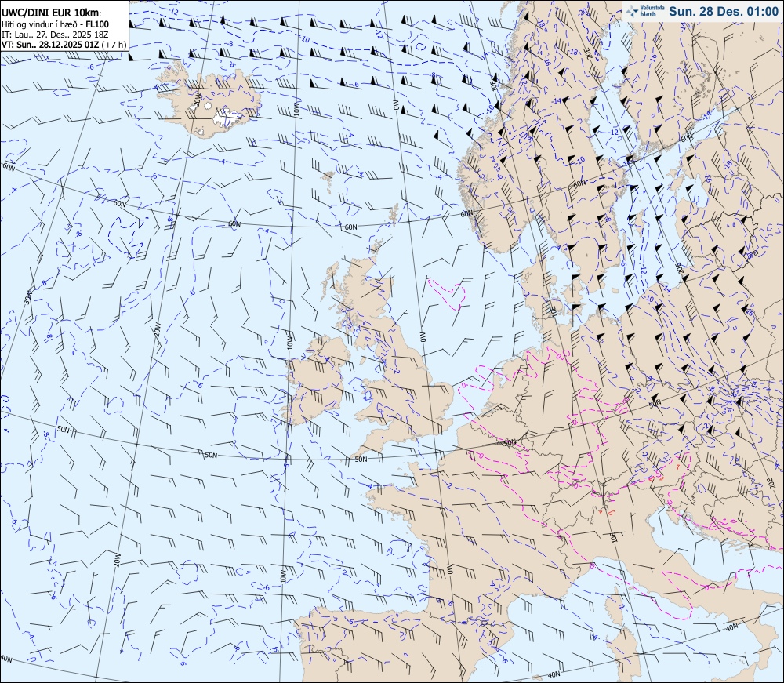784x683 pixels.
Task: Click the 'VT: Sun.. 28.12.2025 01Z (+7 h)' line
Action: (64, 45)
